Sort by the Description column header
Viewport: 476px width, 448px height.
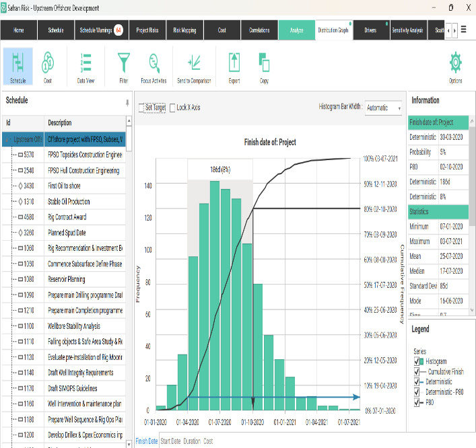pyautogui.click(x=85, y=123)
